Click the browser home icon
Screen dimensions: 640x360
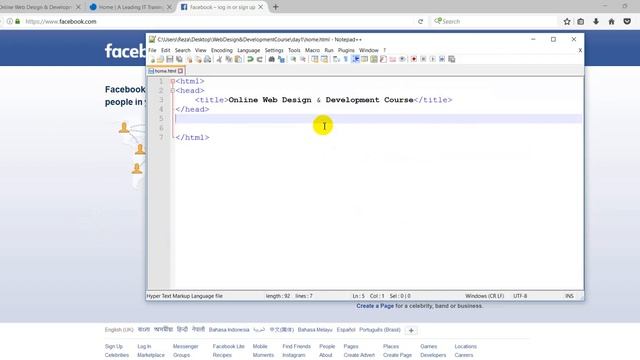click(611, 22)
